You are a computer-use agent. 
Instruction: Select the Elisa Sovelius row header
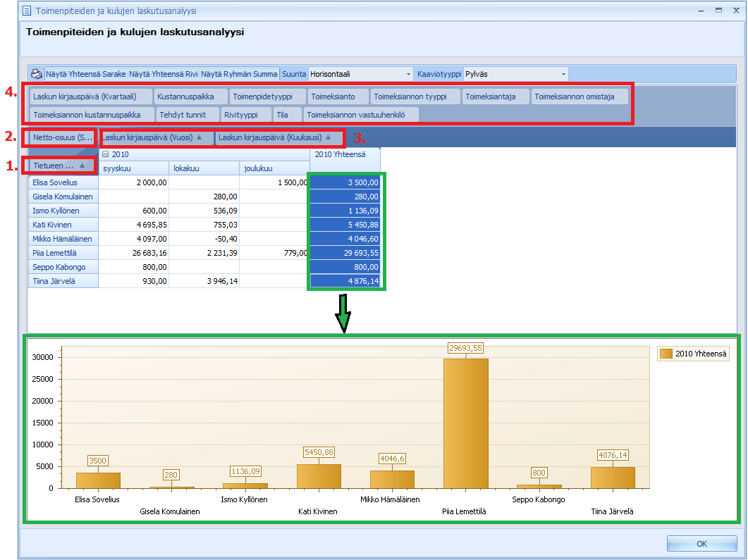(63, 182)
